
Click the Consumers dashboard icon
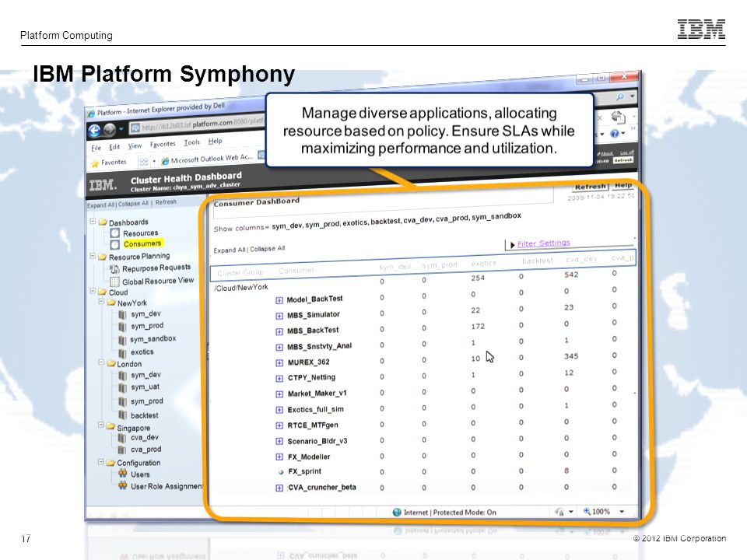click(115, 245)
